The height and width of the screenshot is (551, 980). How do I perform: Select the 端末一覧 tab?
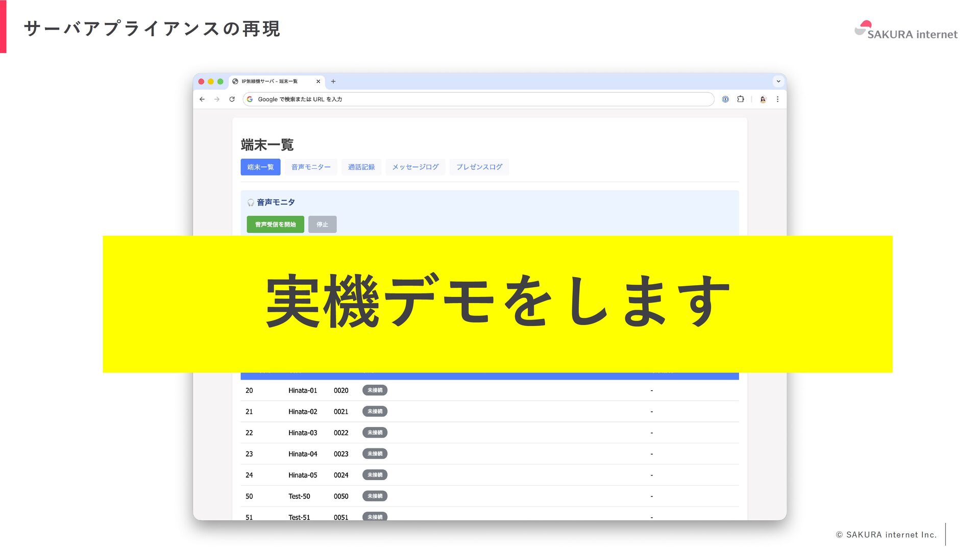[x=260, y=167]
